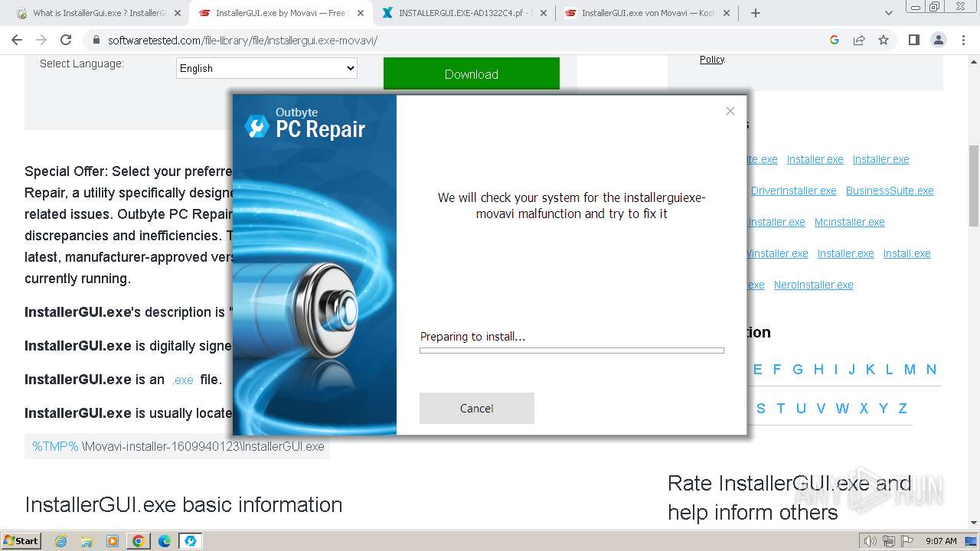Open the media player taskbar icon

tap(113, 541)
